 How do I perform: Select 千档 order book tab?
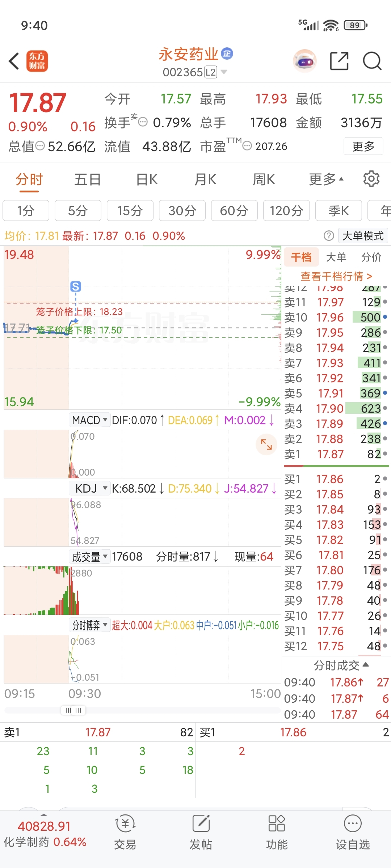(301, 257)
